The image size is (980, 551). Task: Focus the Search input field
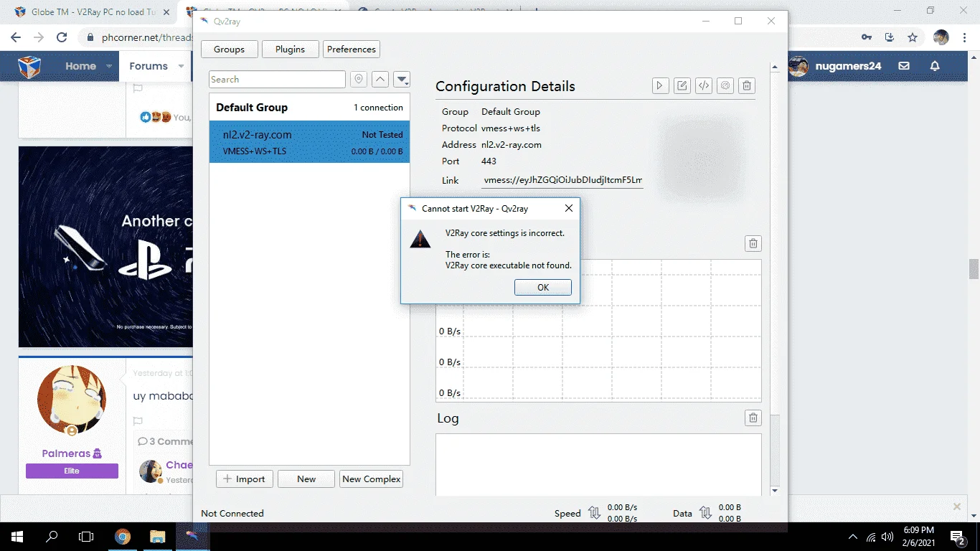pos(277,80)
